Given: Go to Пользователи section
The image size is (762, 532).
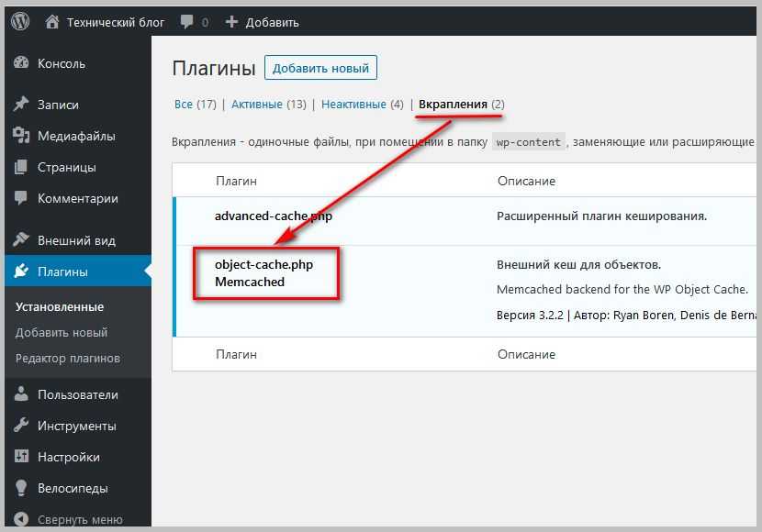Looking at the screenshot, I should pos(78,394).
